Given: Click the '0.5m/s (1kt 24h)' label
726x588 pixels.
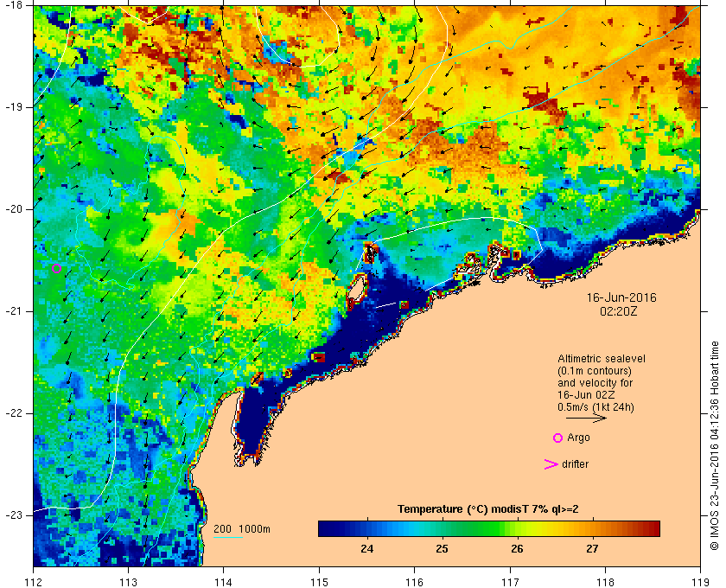Looking at the screenshot, I should click(x=595, y=407).
